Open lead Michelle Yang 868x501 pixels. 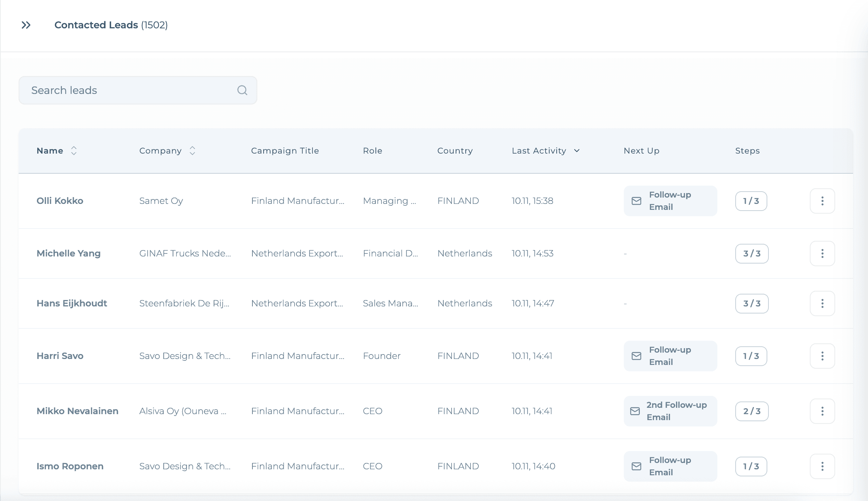pos(69,253)
